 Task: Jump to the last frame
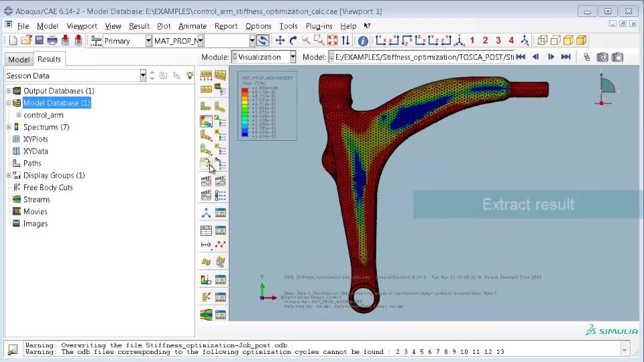click(566, 57)
